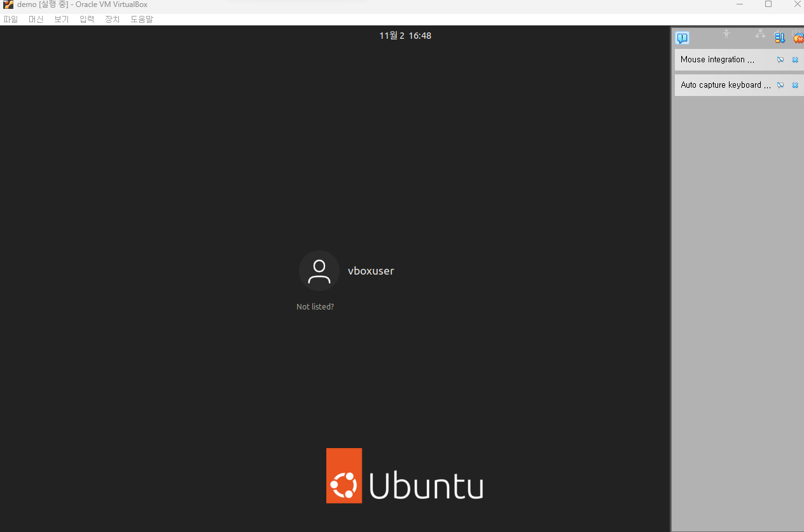Minimize the VirtualBox window
The image size is (804, 532).
(x=740, y=4)
